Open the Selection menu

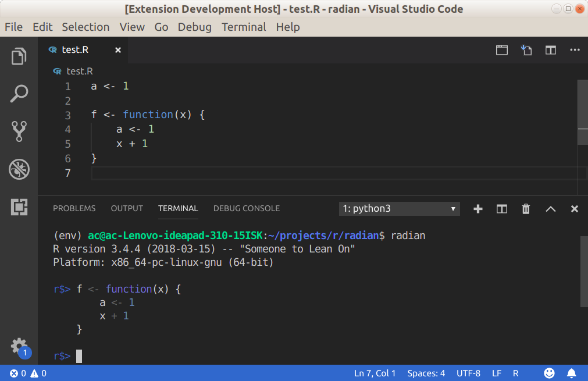(85, 27)
